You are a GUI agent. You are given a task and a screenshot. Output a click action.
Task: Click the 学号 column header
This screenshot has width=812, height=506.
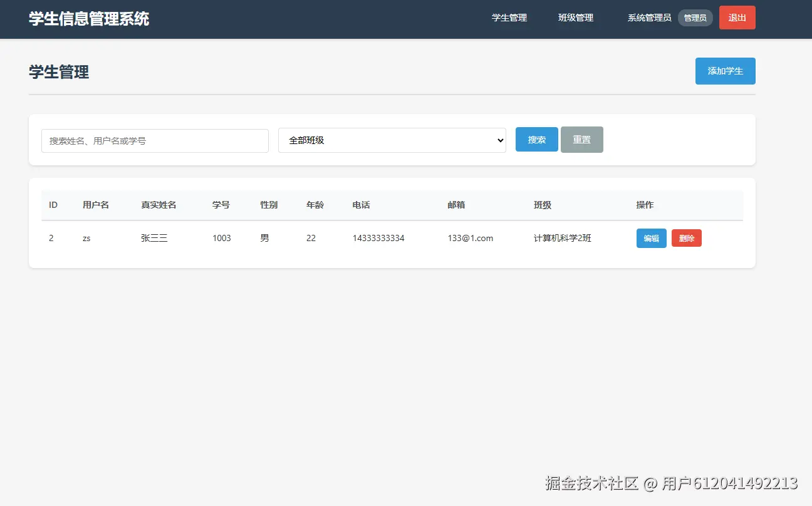pyautogui.click(x=221, y=205)
